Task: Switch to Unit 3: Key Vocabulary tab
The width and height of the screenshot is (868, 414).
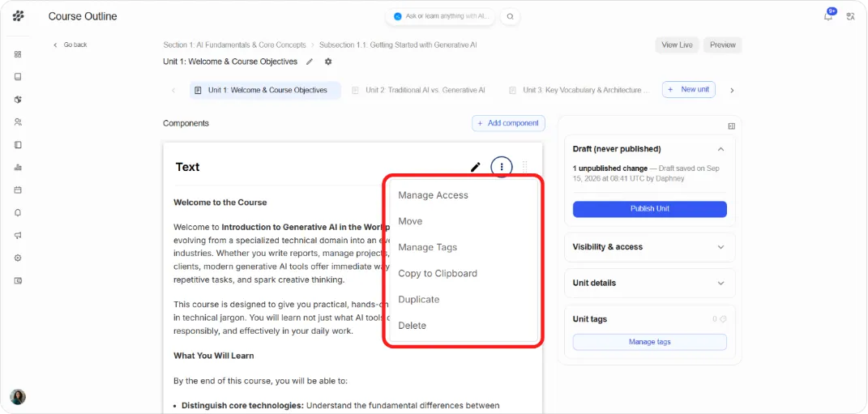Action: pos(579,90)
